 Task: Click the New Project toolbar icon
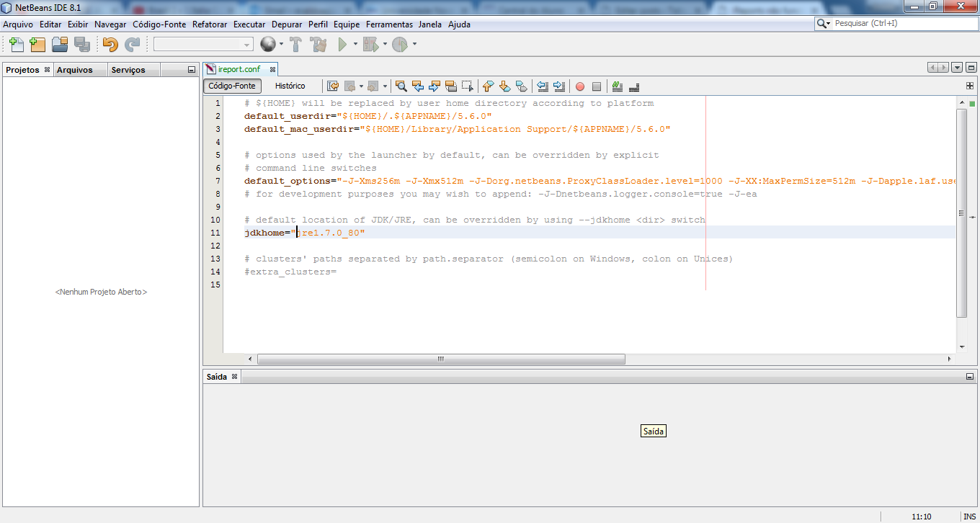(37, 45)
